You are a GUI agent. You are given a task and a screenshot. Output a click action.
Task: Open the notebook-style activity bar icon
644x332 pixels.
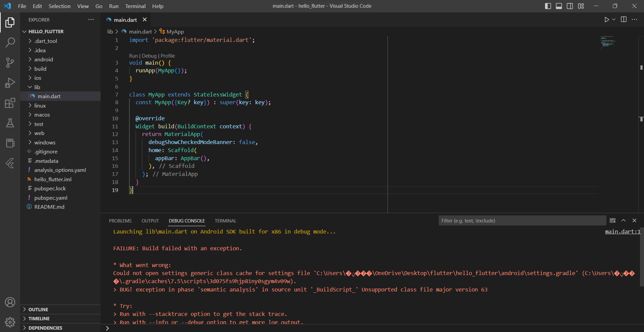(10, 143)
